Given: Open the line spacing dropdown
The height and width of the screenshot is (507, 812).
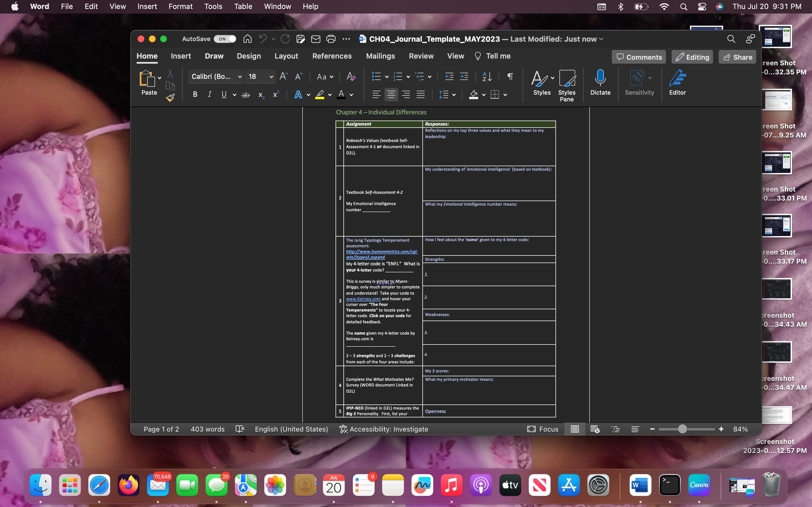Looking at the screenshot, I should point(447,95).
